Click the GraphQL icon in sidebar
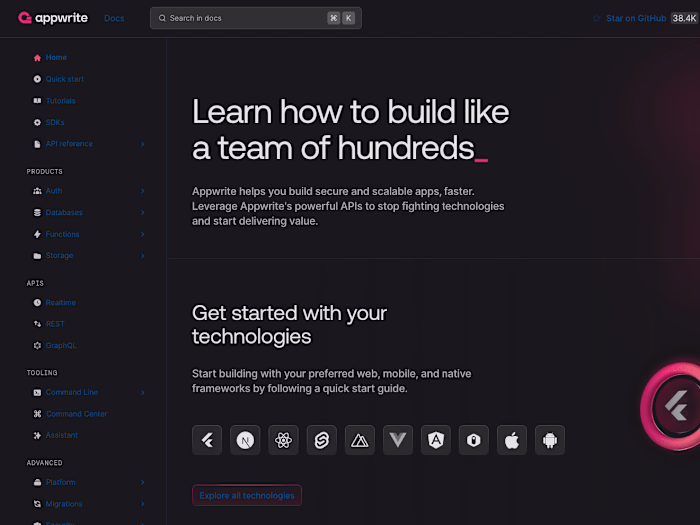700x525 pixels. pos(37,346)
